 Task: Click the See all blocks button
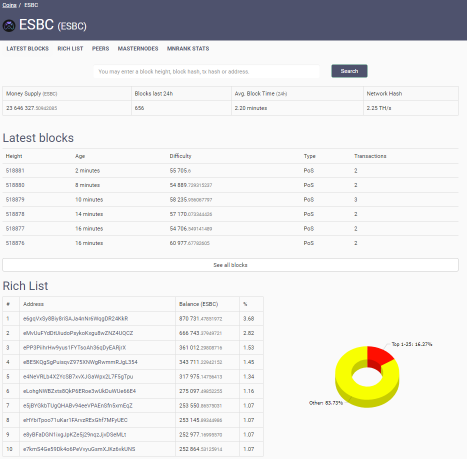230,265
